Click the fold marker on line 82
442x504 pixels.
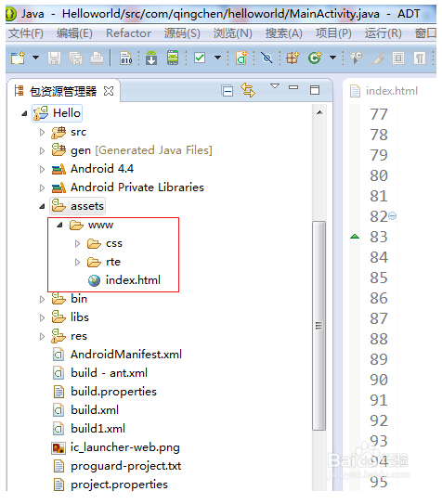393,215
